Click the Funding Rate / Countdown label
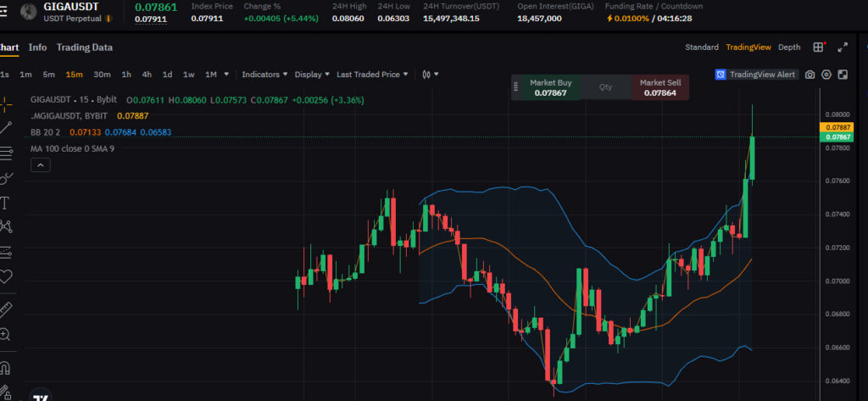This screenshot has width=868, height=401. pyautogui.click(x=654, y=7)
